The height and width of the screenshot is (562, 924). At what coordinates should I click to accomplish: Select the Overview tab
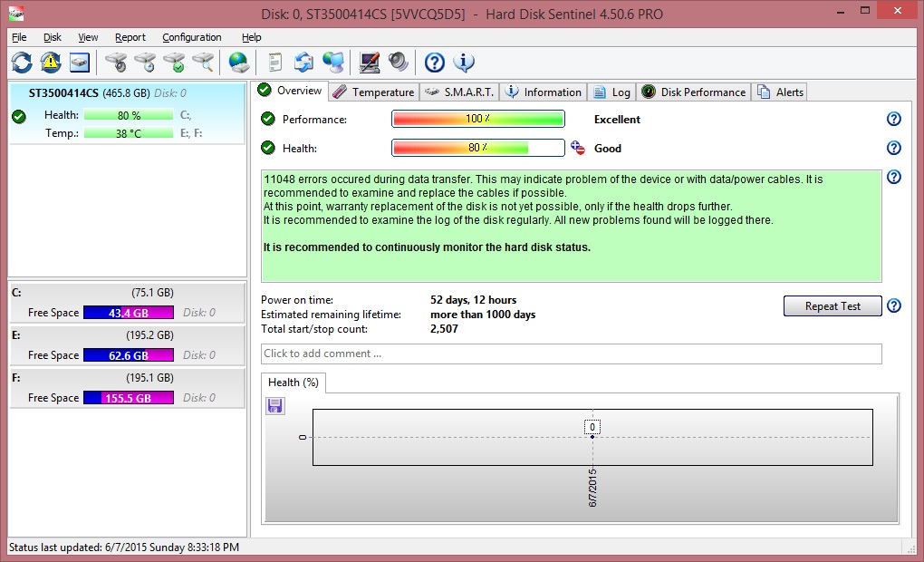click(290, 91)
